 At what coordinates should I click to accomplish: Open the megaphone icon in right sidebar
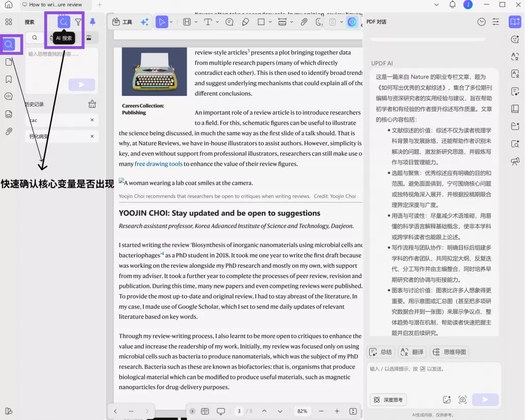515,162
